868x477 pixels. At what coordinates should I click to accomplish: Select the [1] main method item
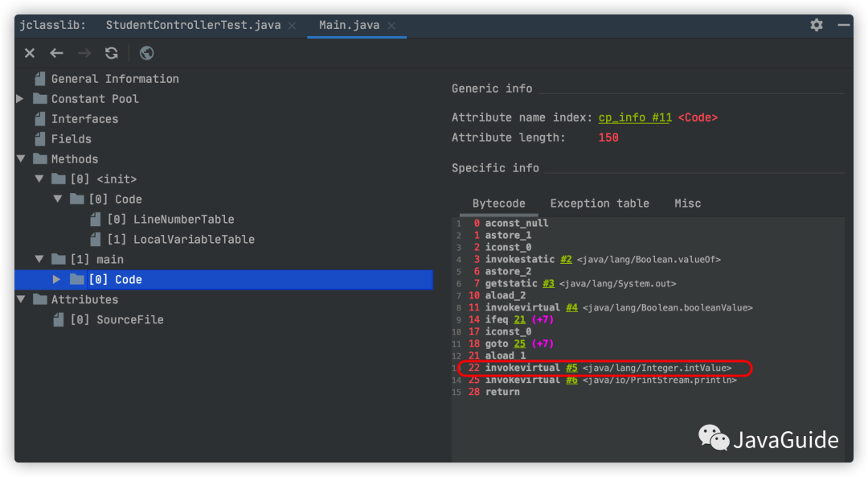click(x=97, y=259)
